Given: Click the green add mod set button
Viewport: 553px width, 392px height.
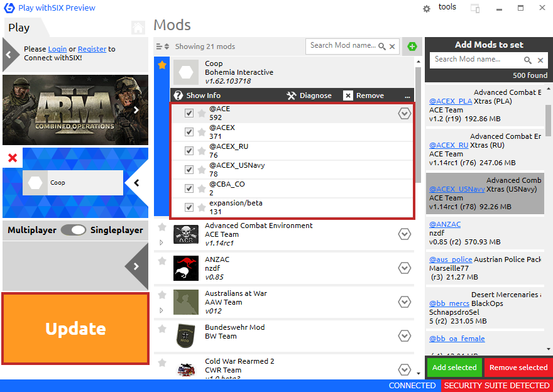Looking at the screenshot, I should tap(412, 46).
